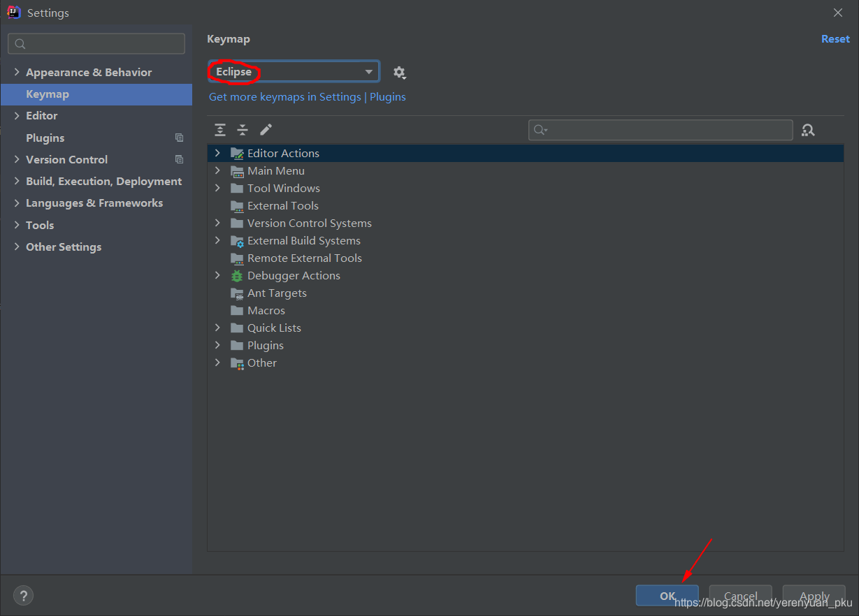Viewport: 859px width, 616px height.
Task: Click the Remote External Tools folder icon
Action: (237, 258)
